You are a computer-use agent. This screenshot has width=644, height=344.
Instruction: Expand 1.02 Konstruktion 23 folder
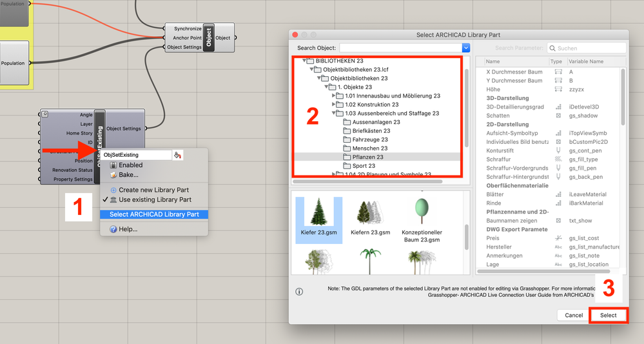click(x=333, y=105)
